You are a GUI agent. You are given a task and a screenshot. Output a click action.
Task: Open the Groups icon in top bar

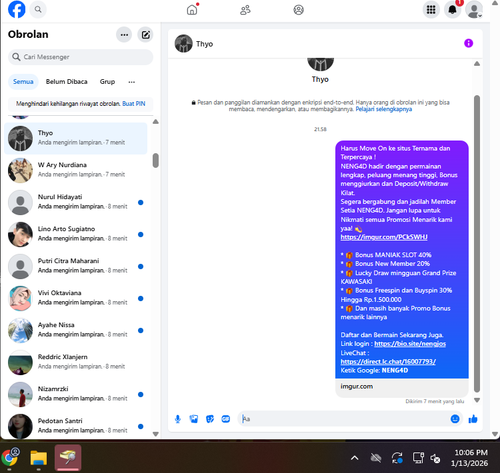click(298, 10)
